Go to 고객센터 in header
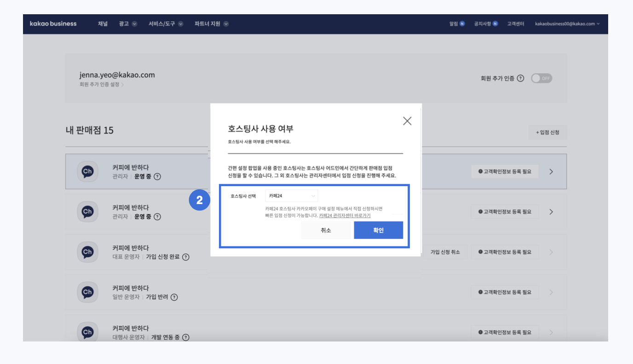This screenshot has width=633, height=364. pos(515,24)
